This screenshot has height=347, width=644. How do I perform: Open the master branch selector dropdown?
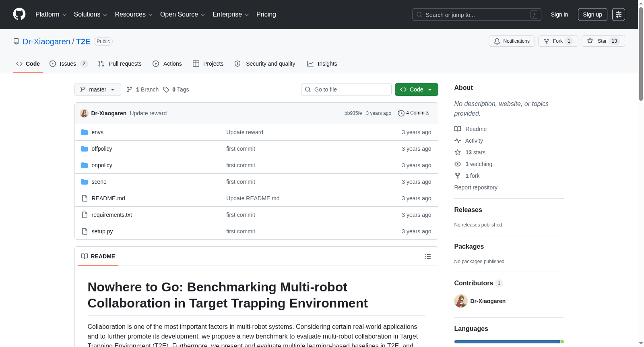tap(98, 89)
